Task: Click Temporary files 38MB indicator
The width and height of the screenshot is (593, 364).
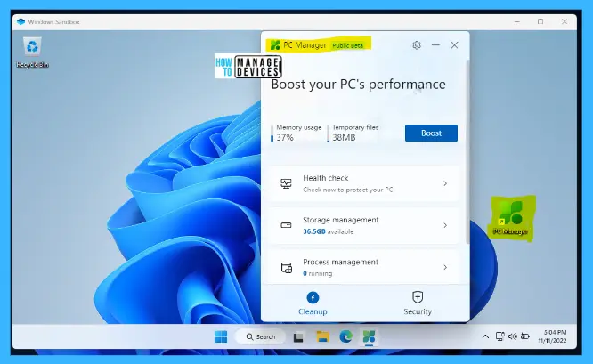Action: (353, 133)
